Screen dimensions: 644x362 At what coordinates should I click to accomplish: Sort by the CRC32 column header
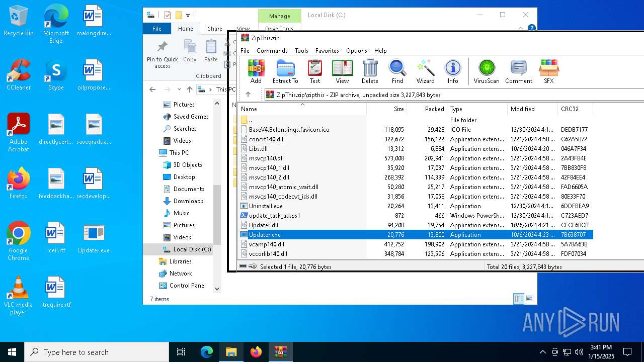pyautogui.click(x=575, y=109)
